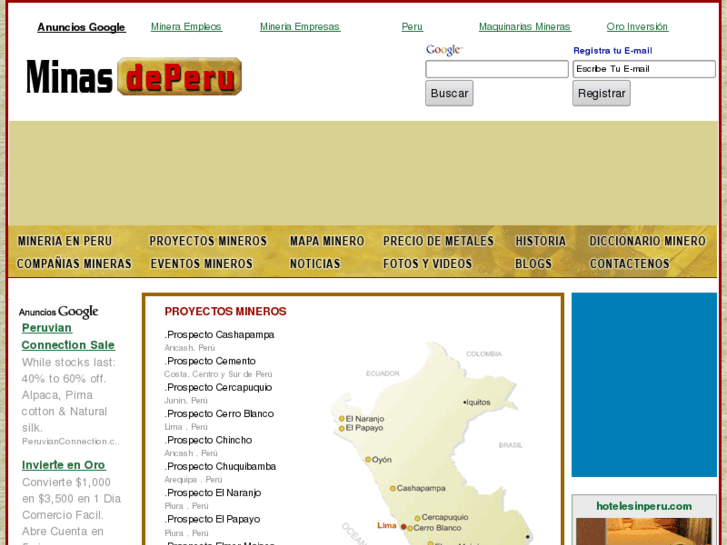Open Diccionario Minero
Viewport: 727px width, 545px height.
click(x=647, y=241)
